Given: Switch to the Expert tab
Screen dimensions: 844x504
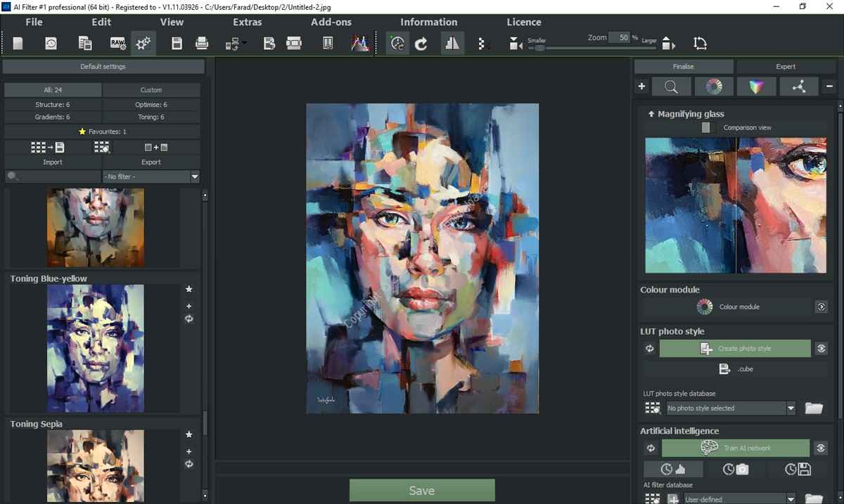Looking at the screenshot, I should (785, 67).
